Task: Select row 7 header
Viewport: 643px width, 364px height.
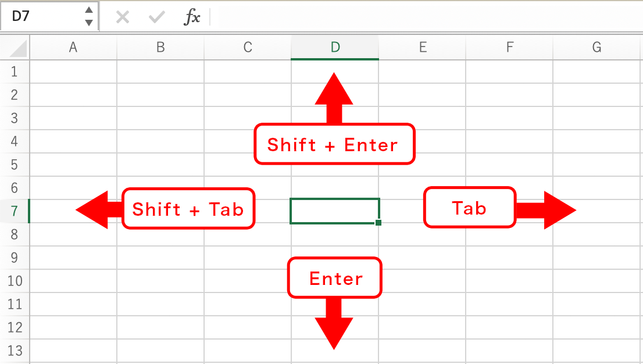Action: pos(15,211)
